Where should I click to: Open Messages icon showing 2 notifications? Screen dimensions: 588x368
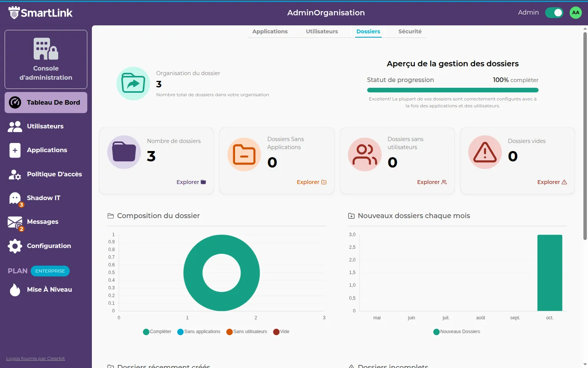tap(15, 222)
